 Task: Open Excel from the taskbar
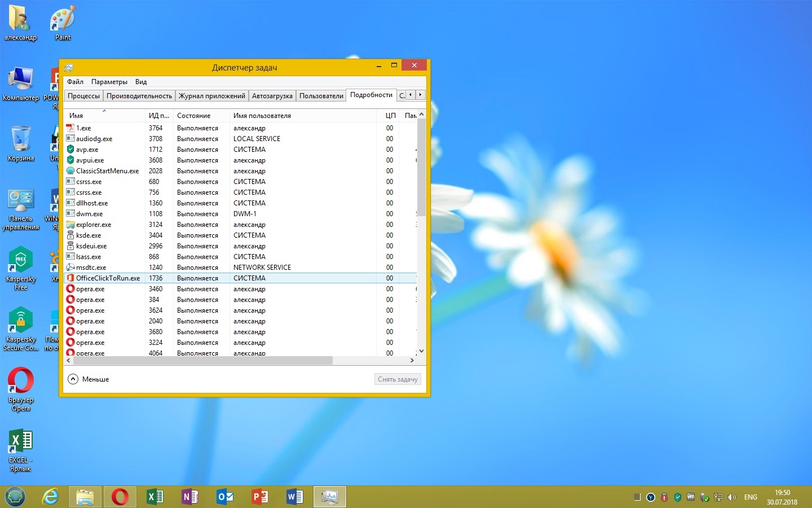(x=155, y=497)
